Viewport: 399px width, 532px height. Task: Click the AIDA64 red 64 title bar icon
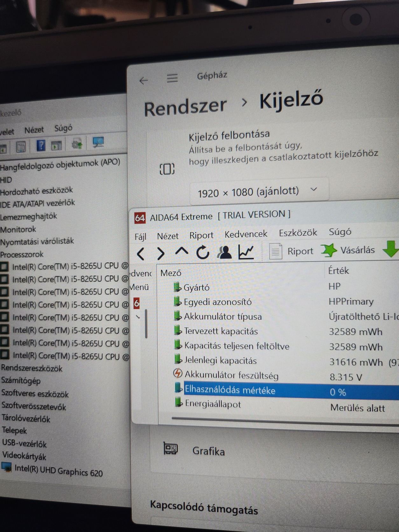pyautogui.click(x=140, y=218)
